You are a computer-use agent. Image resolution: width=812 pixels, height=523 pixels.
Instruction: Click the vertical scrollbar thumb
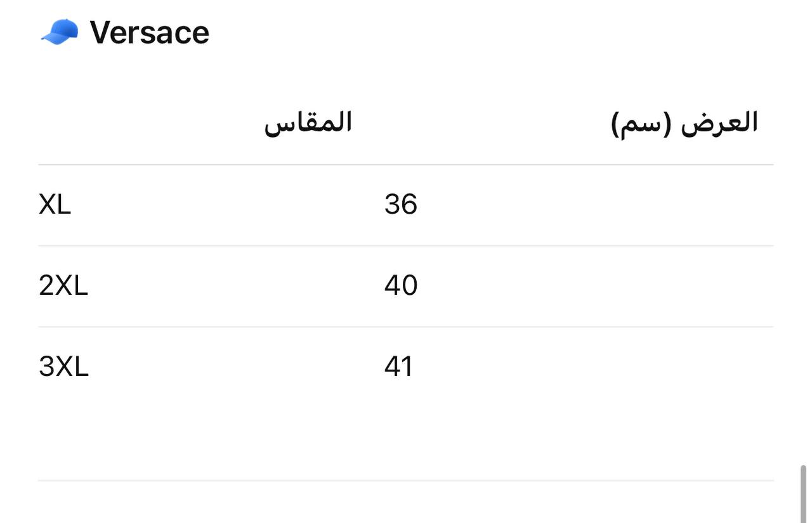coord(803,494)
